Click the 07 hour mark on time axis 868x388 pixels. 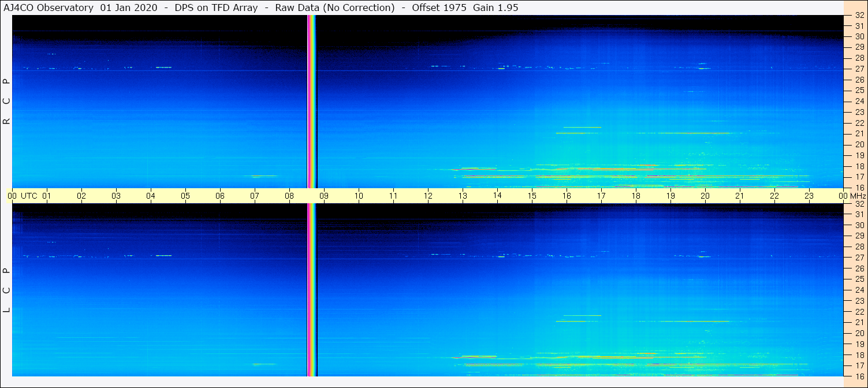pyautogui.click(x=255, y=196)
